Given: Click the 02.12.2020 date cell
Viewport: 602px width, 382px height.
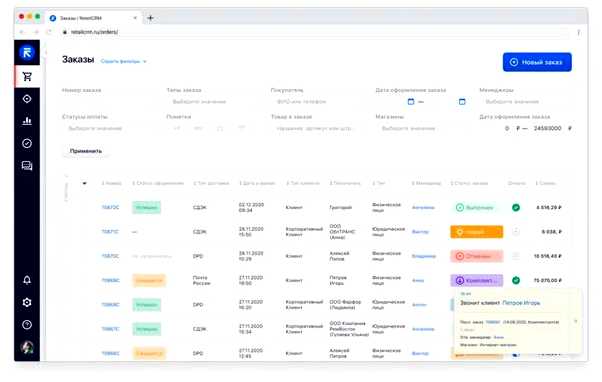Looking at the screenshot, I should [x=251, y=208].
